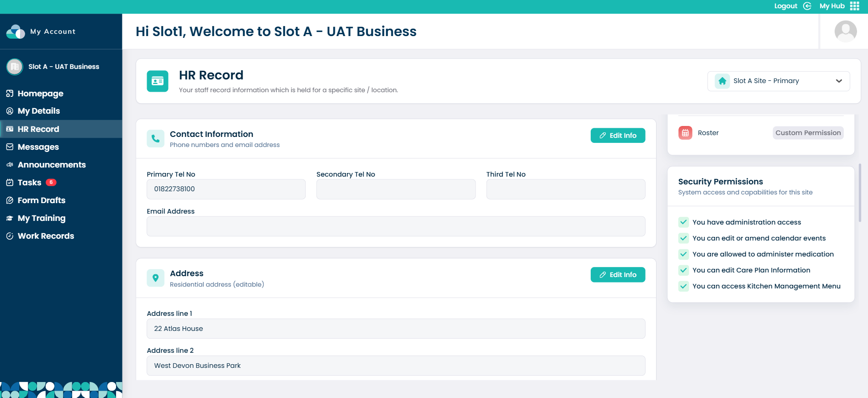Click the Email Address field
Viewport: 868px width, 398px height.
click(x=396, y=226)
